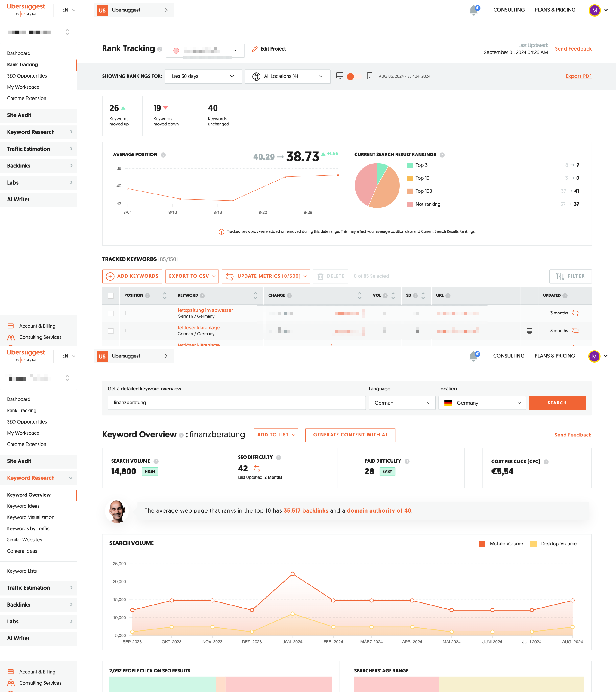Open Similar Websites in sidebar
616x692 pixels.
point(24,540)
